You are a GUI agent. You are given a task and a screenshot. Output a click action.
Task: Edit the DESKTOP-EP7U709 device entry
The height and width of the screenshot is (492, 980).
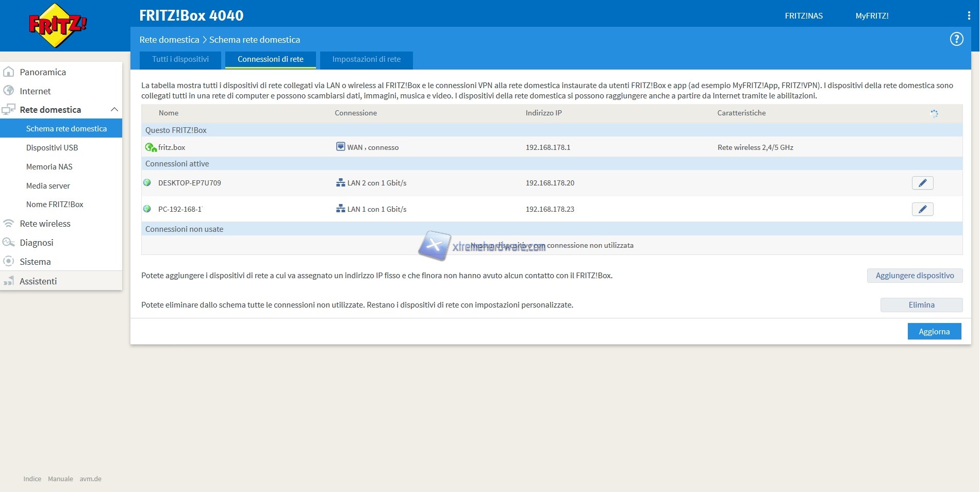coord(922,183)
